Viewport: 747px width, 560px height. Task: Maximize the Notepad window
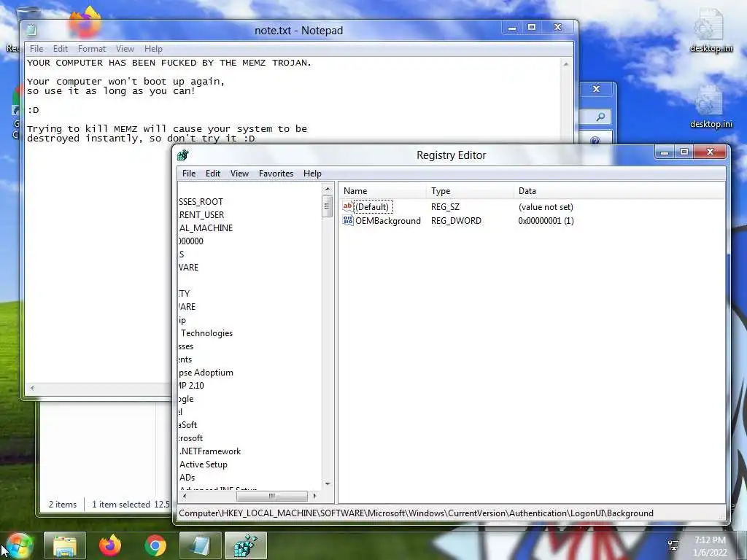[532, 28]
